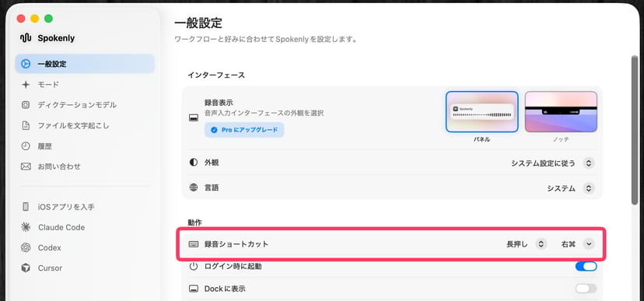Click the 一般設定 page title
The height and width of the screenshot is (301, 644).
point(198,23)
